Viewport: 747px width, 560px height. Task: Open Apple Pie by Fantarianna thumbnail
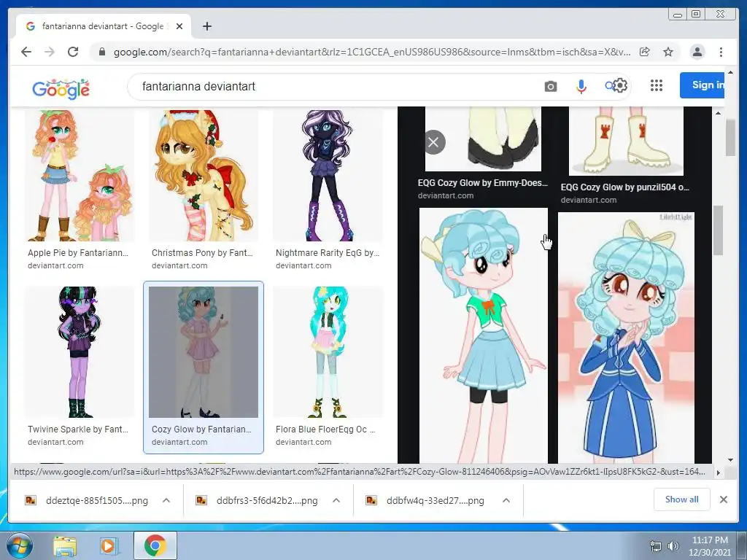80,175
